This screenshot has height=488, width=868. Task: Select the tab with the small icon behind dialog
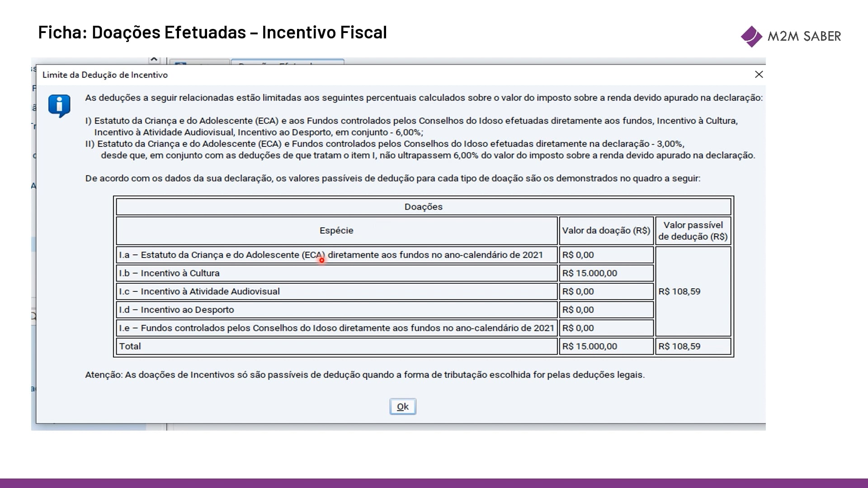point(199,62)
